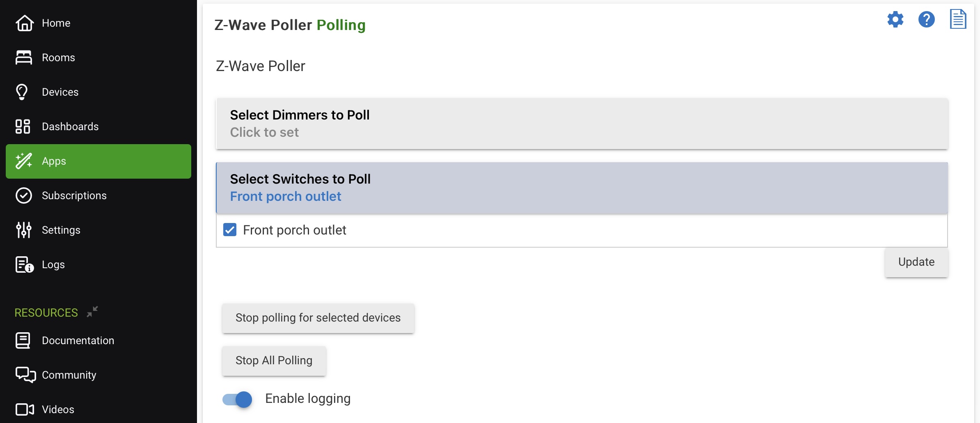Expand the Select Dimmers to Poll selector
Viewport: 980px width, 423px height.
(x=582, y=124)
